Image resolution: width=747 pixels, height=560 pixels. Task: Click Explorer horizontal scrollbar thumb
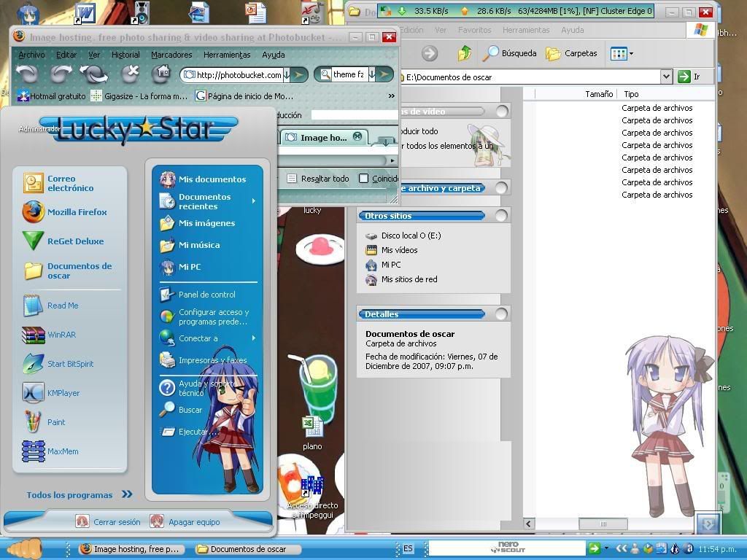(x=603, y=524)
